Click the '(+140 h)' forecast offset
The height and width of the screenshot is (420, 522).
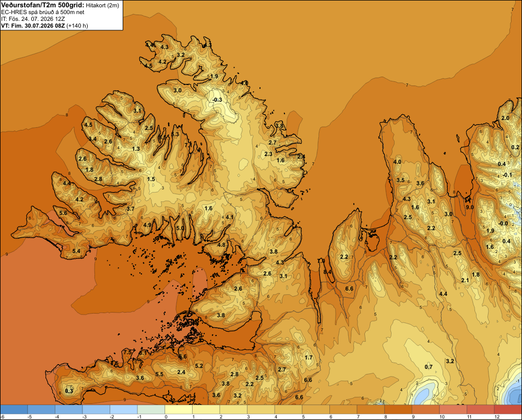77,26
